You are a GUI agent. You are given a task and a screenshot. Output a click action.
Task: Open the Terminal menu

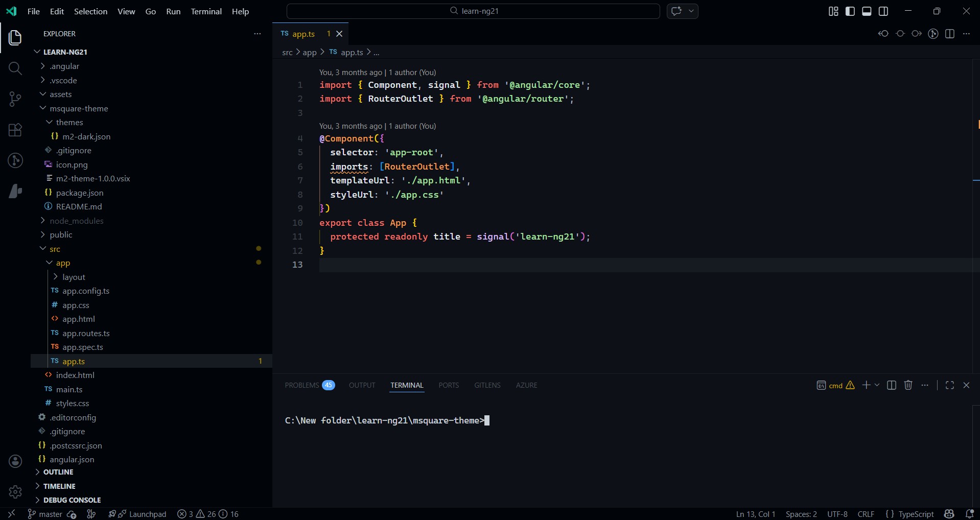coord(206,11)
